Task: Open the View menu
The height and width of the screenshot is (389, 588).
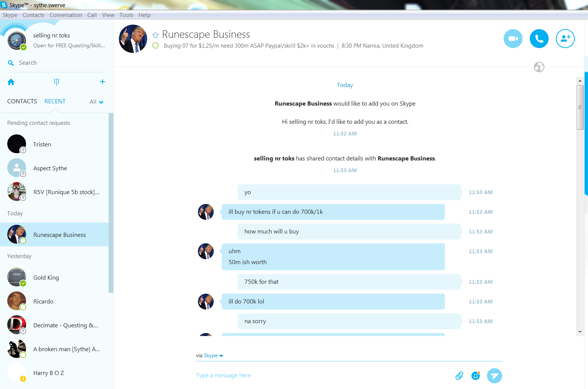Action: click(x=108, y=15)
